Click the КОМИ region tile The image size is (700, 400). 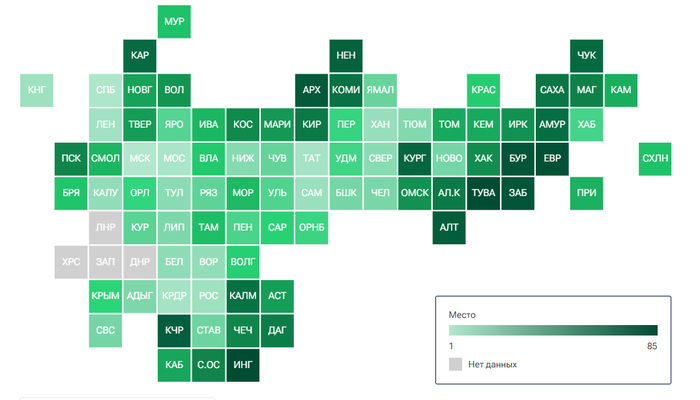pos(346,90)
